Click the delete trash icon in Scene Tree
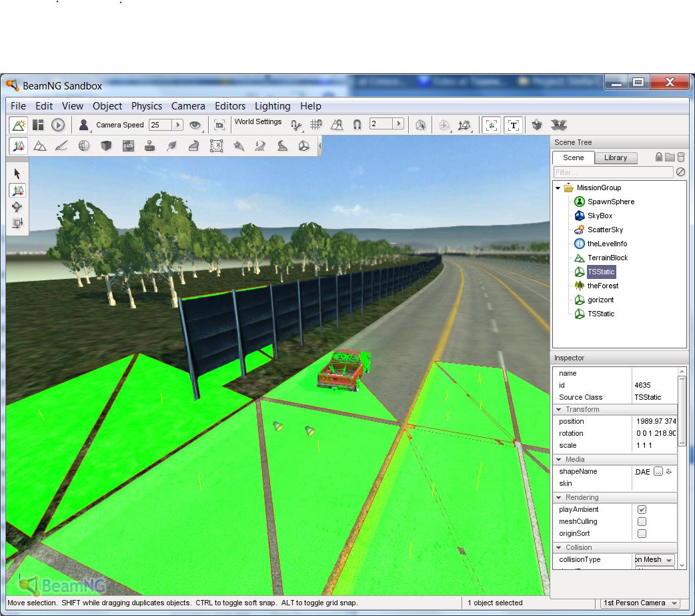This screenshot has height=616, width=695. (x=681, y=157)
